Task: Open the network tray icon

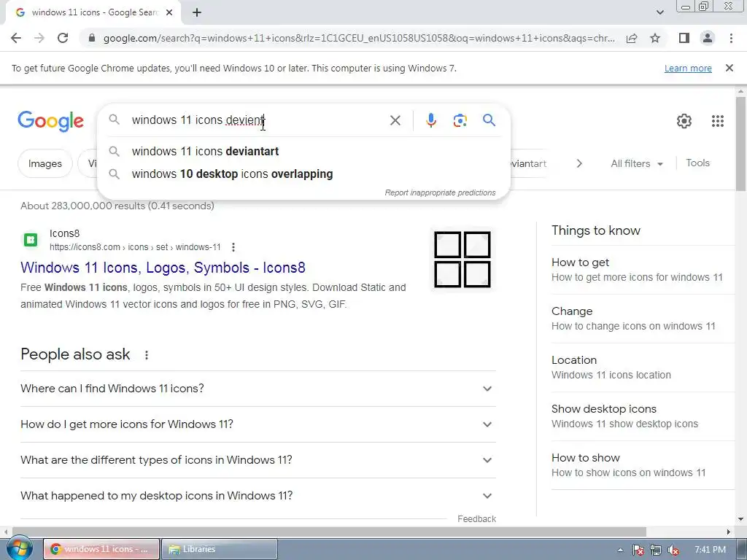Action: pyautogui.click(x=656, y=550)
